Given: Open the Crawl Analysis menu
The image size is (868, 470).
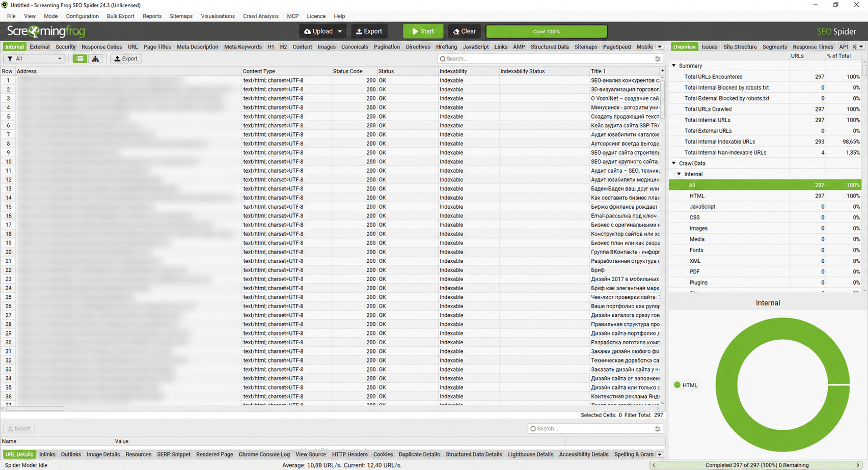Looking at the screenshot, I should (261, 16).
